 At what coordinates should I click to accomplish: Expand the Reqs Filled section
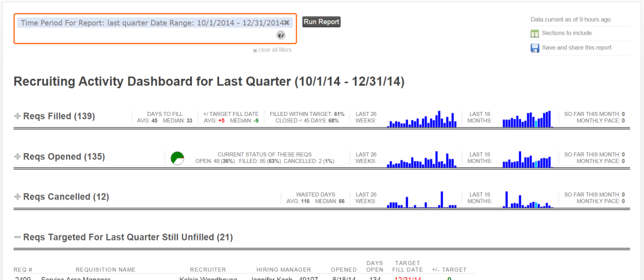pyautogui.click(x=17, y=116)
